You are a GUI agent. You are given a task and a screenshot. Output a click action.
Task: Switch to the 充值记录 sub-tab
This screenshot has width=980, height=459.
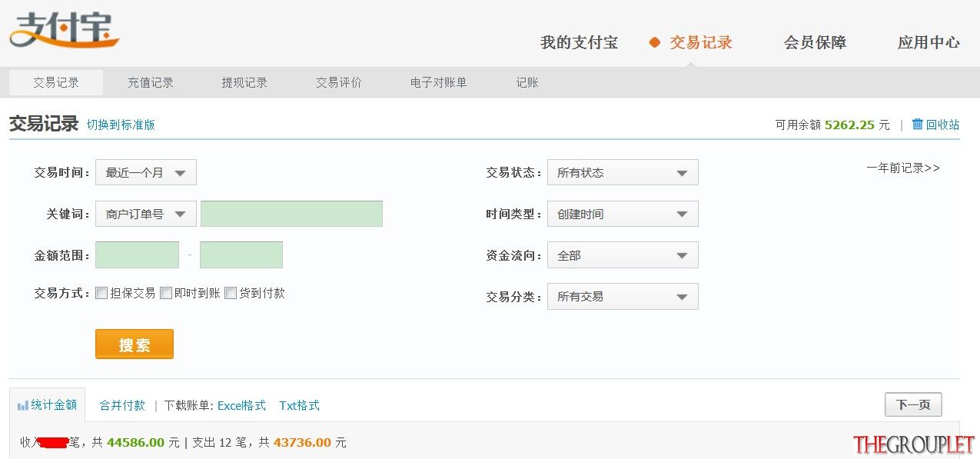(151, 82)
